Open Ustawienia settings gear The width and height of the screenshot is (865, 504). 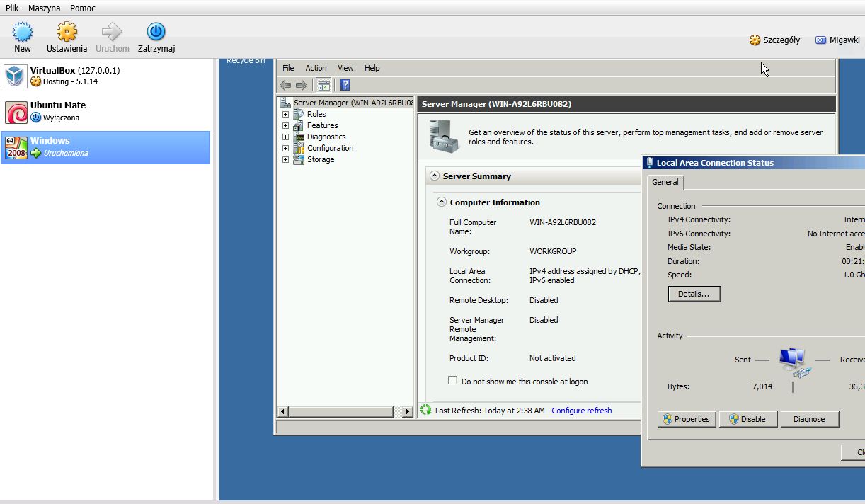(67, 31)
